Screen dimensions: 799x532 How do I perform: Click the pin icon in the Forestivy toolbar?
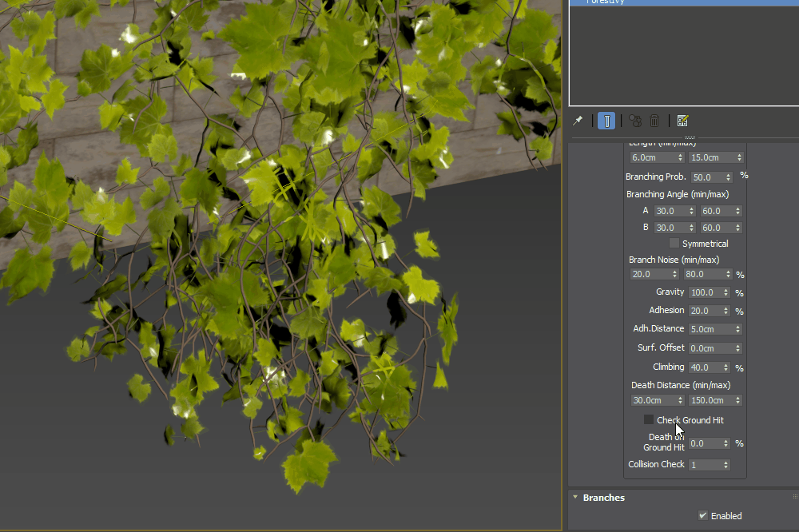click(x=577, y=121)
